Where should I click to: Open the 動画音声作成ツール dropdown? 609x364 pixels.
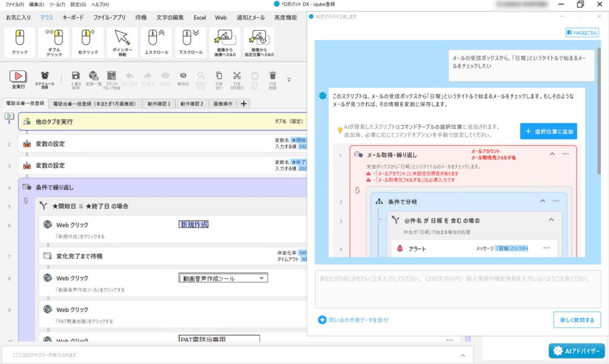point(223,278)
